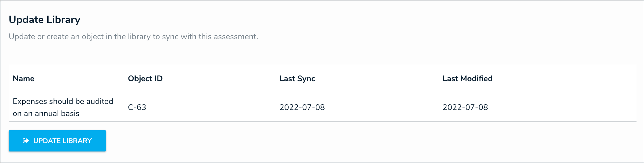The image size is (644, 163).
Task: Select the Last Modified date 2022-07-08
Action: click(x=465, y=107)
